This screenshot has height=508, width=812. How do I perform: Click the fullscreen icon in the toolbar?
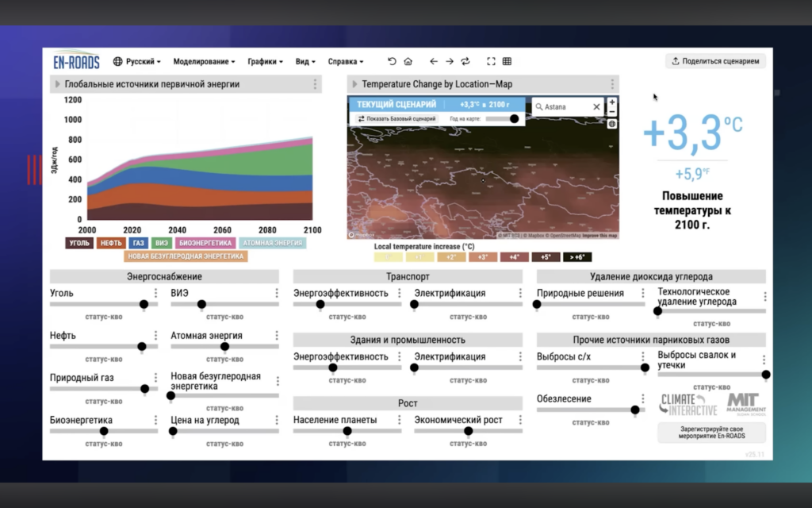(x=491, y=61)
